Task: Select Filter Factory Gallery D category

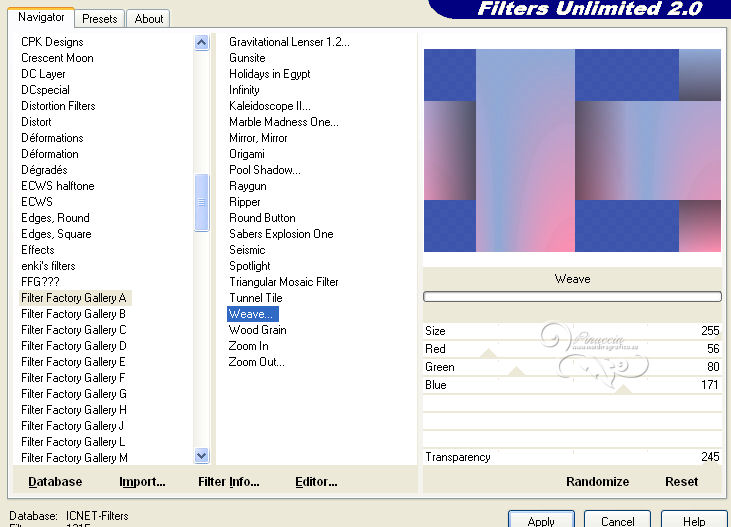Action: coord(74,346)
